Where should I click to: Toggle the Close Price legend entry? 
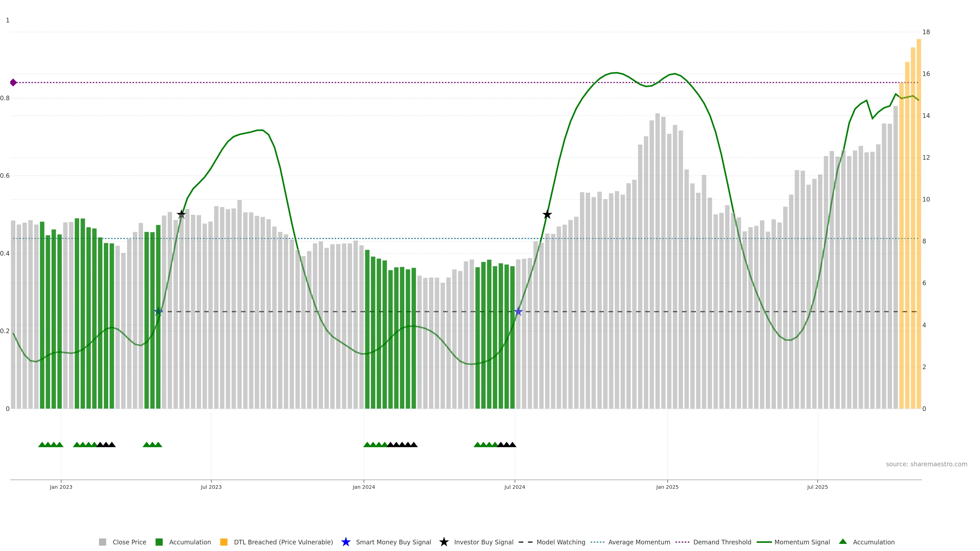click(x=129, y=542)
